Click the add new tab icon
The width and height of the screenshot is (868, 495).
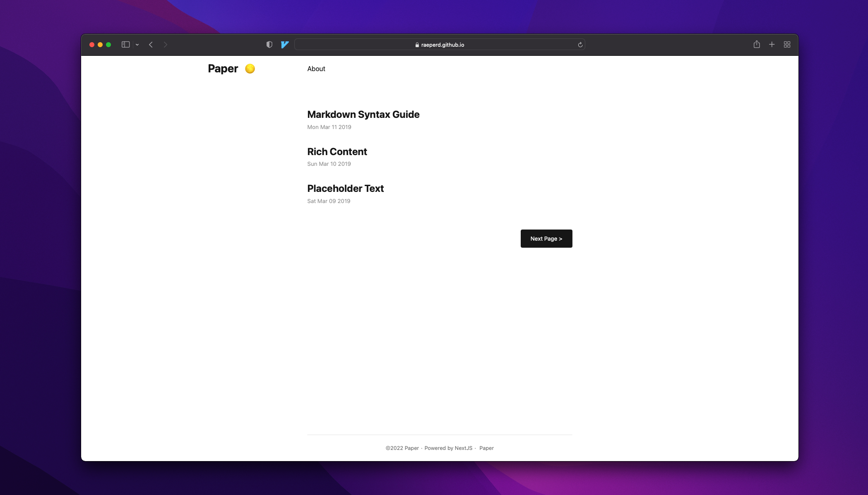(772, 44)
